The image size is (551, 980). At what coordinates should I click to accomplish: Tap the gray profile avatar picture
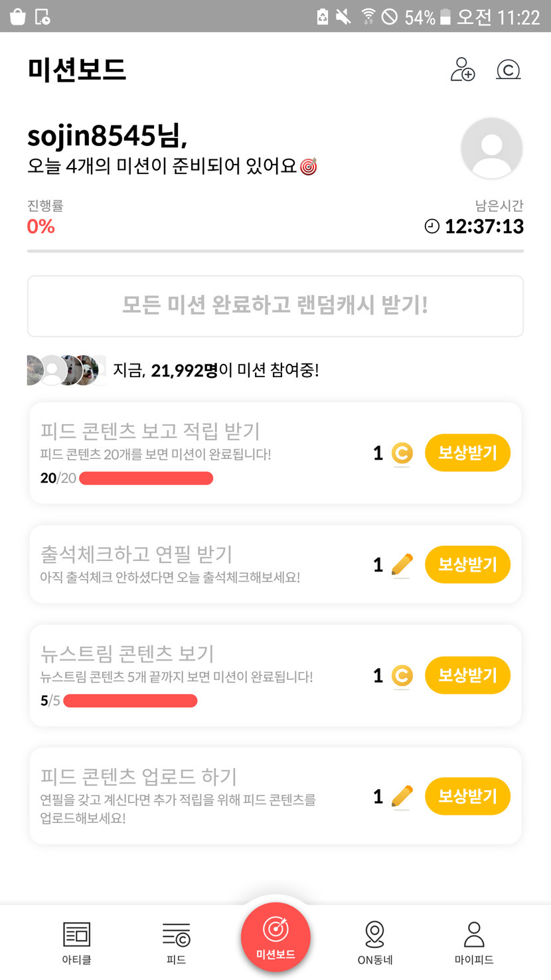(x=491, y=148)
